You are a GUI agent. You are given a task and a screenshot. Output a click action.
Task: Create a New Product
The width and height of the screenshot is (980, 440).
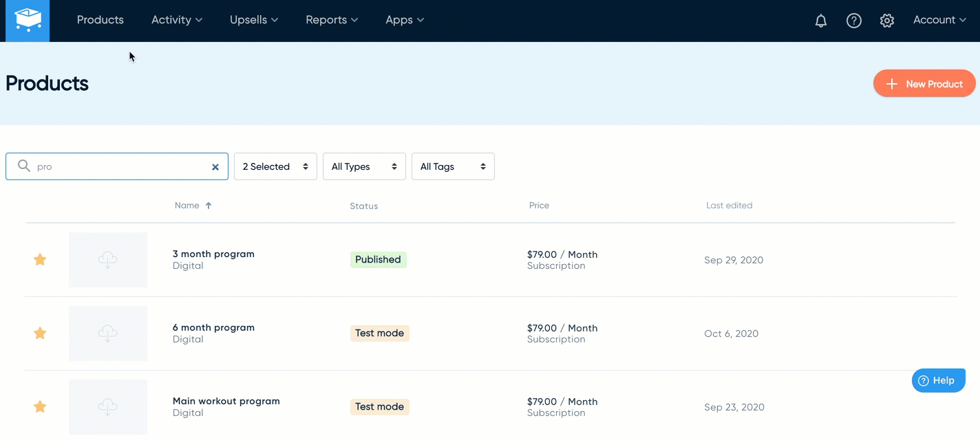[x=924, y=84]
